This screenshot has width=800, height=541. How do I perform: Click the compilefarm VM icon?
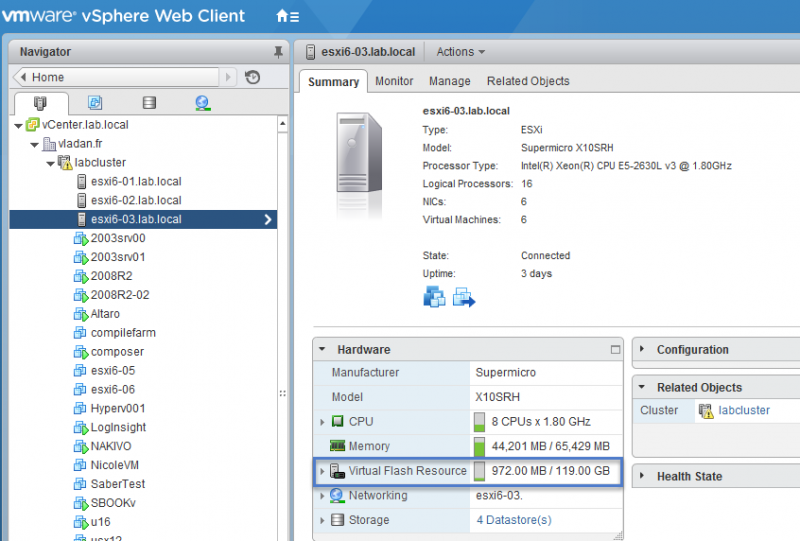click(x=80, y=333)
